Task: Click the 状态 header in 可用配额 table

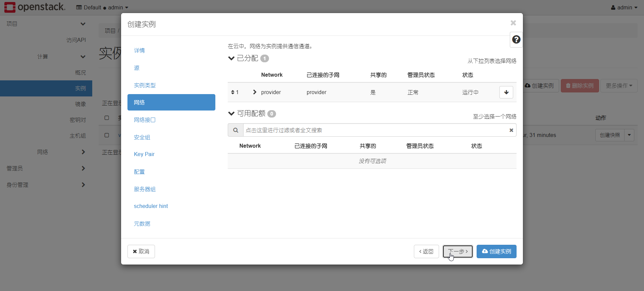Action: [476, 146]
